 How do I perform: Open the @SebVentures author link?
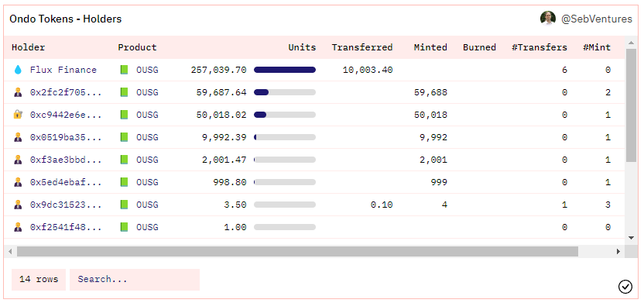pos(596,19)
